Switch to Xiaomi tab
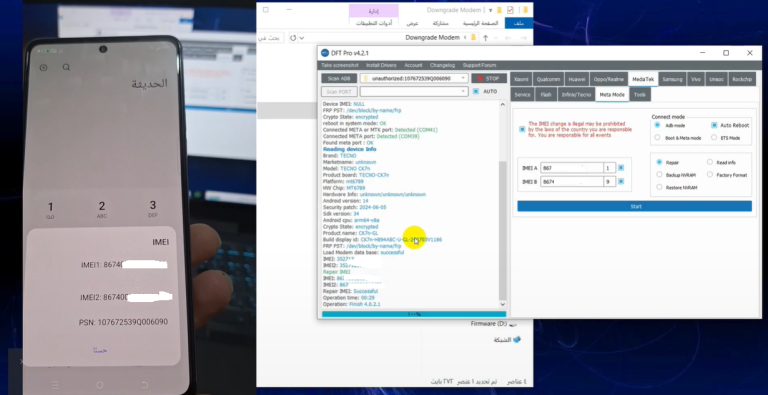 pyautogui.click(x=521, y=79)
